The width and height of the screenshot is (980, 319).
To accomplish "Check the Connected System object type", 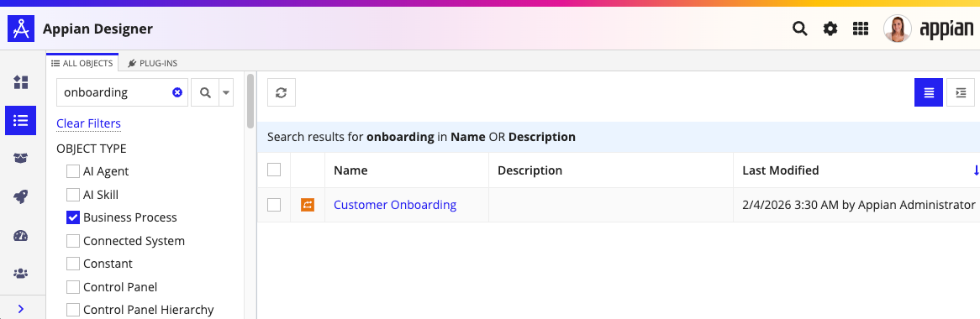I will point(73,241).
